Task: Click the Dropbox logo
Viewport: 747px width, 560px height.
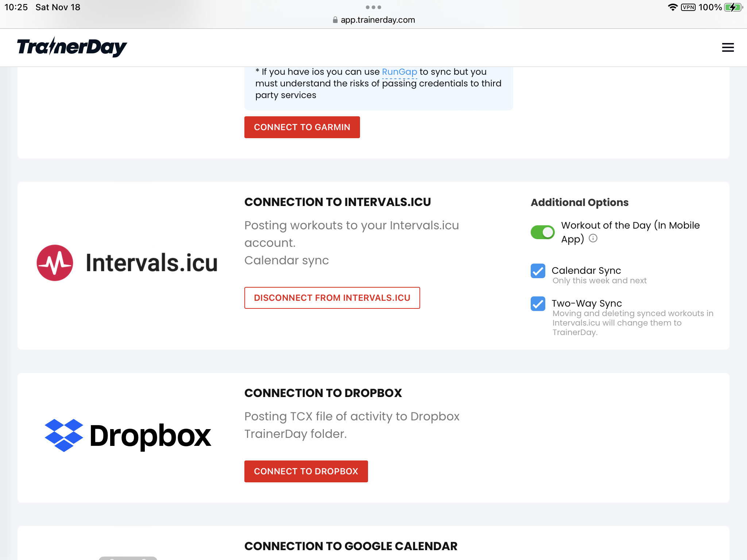Action: 128,435
